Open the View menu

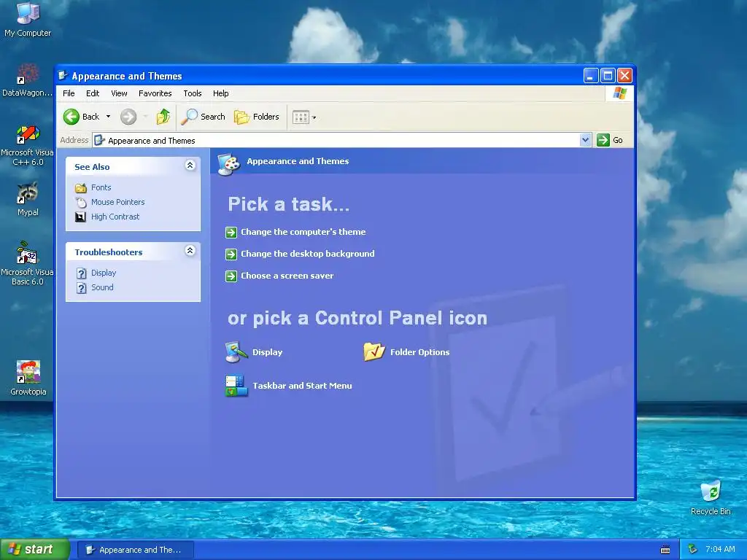click(119, 93)
